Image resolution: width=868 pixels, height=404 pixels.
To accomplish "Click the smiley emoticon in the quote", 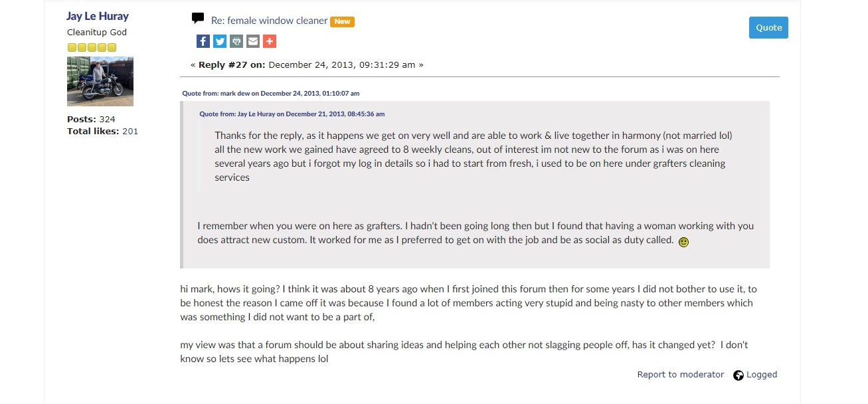I will (x=683, y=242).
